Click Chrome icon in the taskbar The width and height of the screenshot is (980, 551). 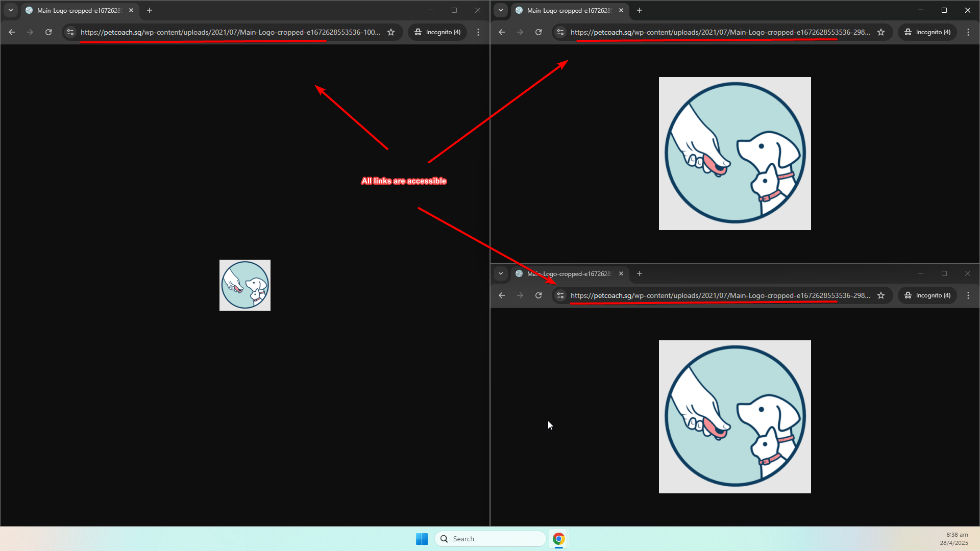click(x=559, y=539)
